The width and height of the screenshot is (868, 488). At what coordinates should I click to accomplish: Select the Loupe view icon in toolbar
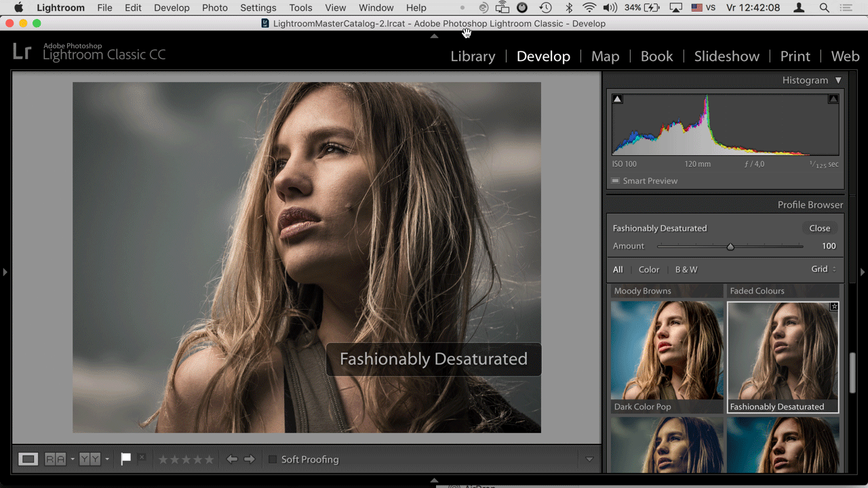[28, 460]
